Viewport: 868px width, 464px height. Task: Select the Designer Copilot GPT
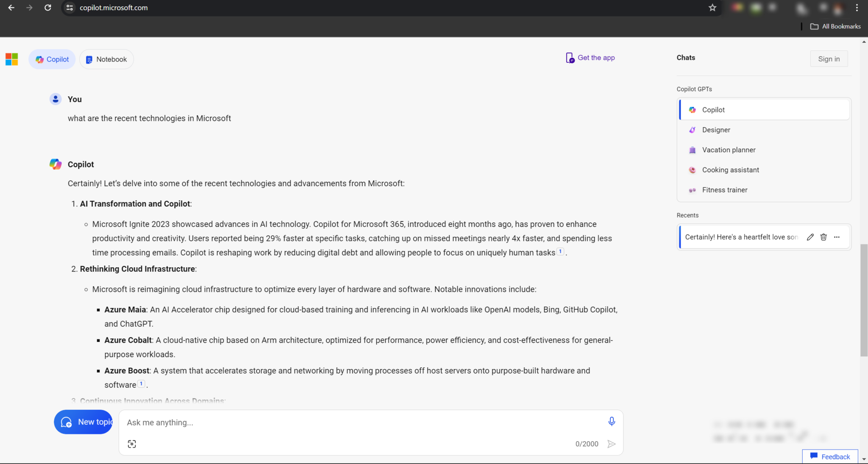coord(716,130)
